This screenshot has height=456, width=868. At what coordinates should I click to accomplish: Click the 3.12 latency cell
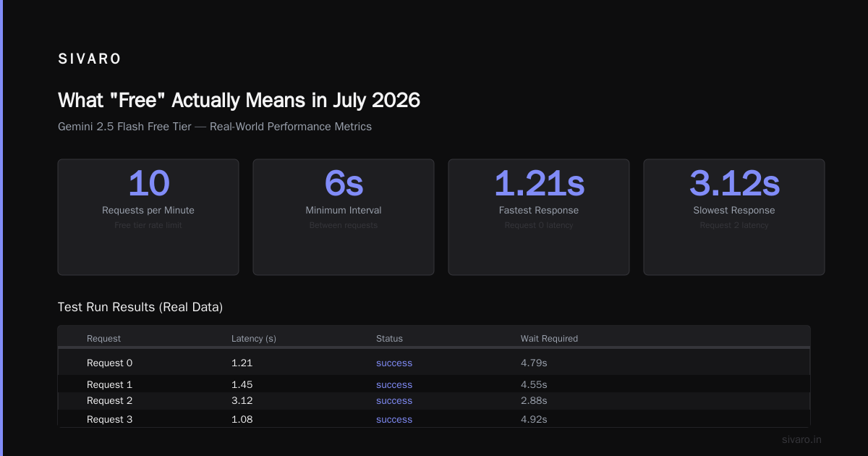pos(242,401)
